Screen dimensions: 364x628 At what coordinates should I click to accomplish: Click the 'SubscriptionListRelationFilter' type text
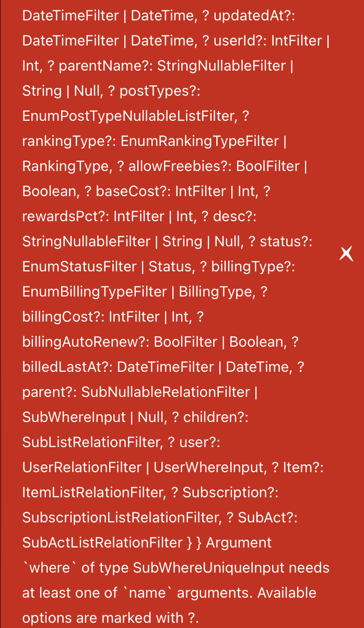tap(120, 518)
